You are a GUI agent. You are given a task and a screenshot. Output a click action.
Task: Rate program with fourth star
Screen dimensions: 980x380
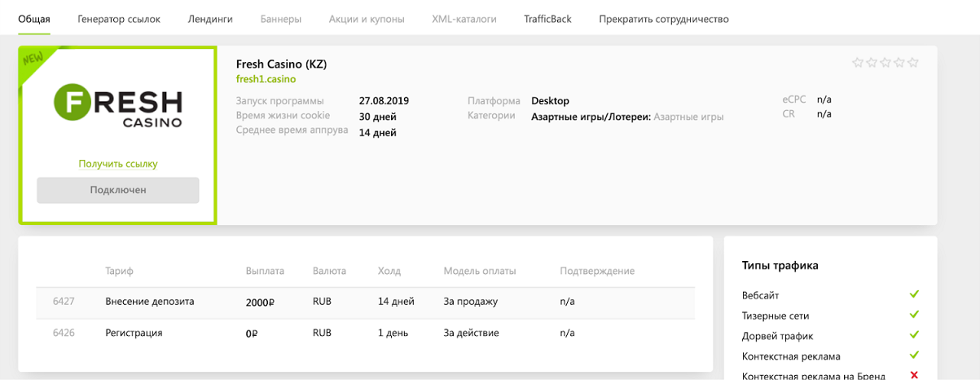(x=899, y=62)
